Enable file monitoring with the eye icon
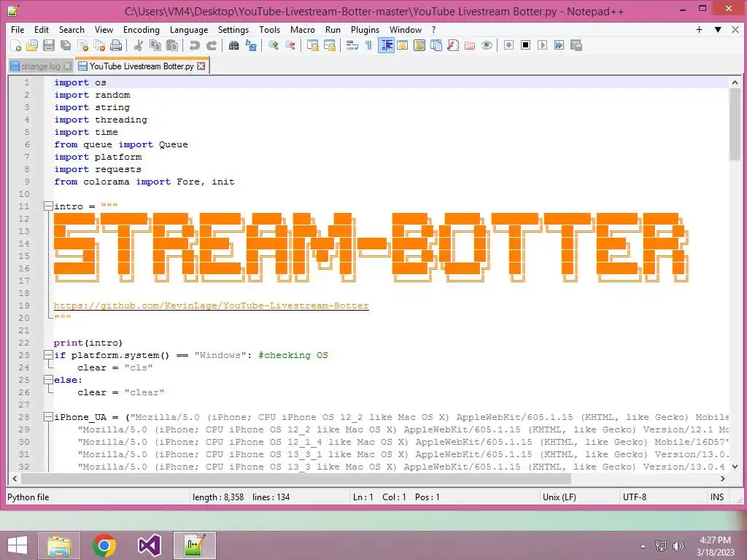Viewport: 747px width, 560px height. point(487,45)
